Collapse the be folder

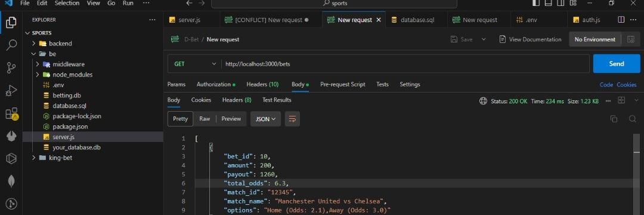pos(33,54)
